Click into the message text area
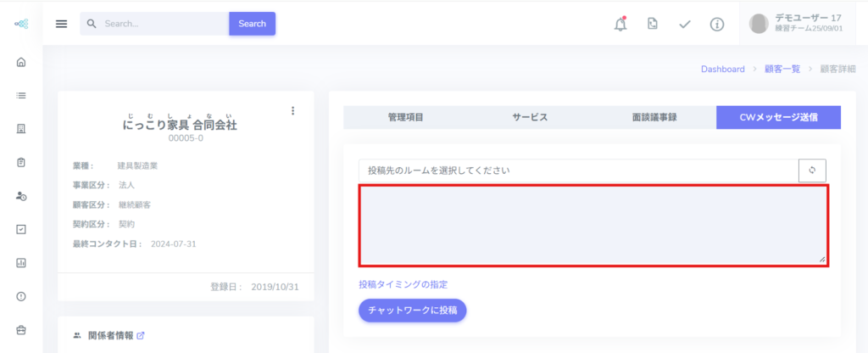The image size is (868, 353). pyautogui.click(x=593, y=226)
